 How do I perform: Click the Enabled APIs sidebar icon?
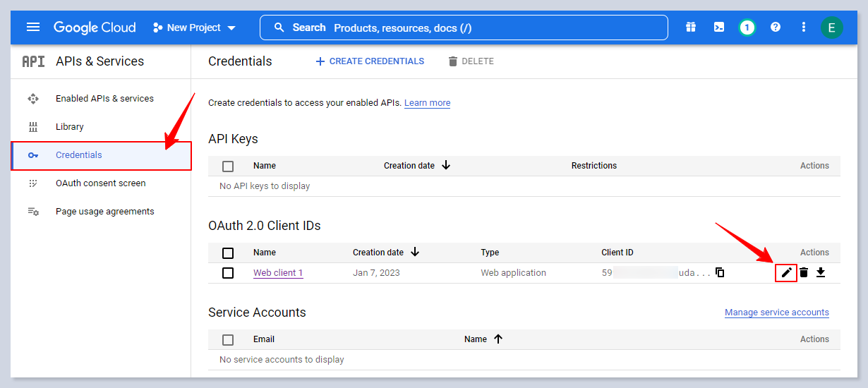pyautogui.click(x=33, y=99)
